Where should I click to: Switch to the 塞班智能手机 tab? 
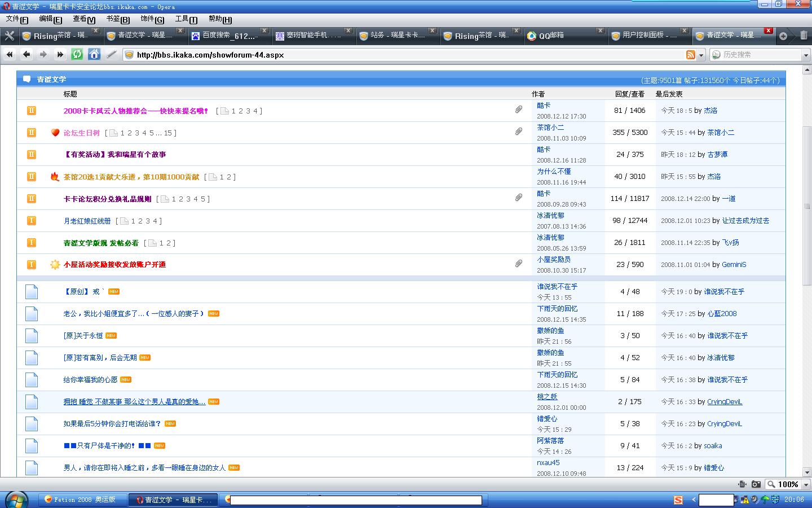pos(313,36)
